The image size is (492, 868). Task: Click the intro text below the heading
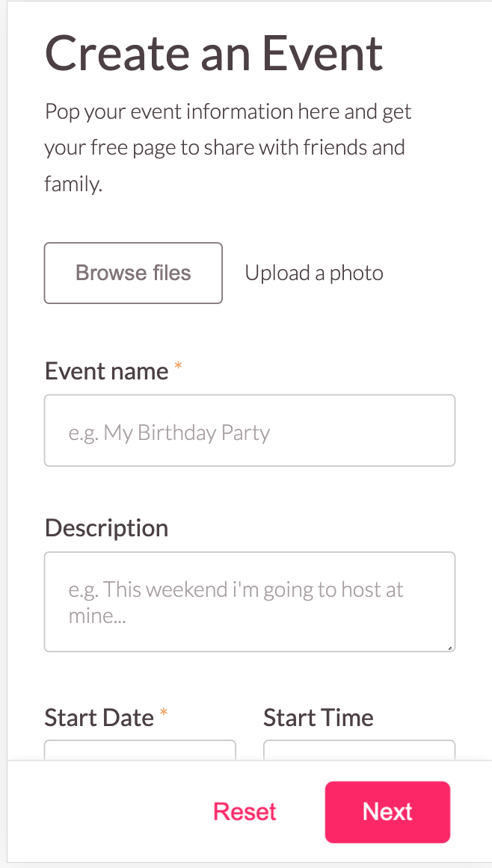tap(227, 146)
